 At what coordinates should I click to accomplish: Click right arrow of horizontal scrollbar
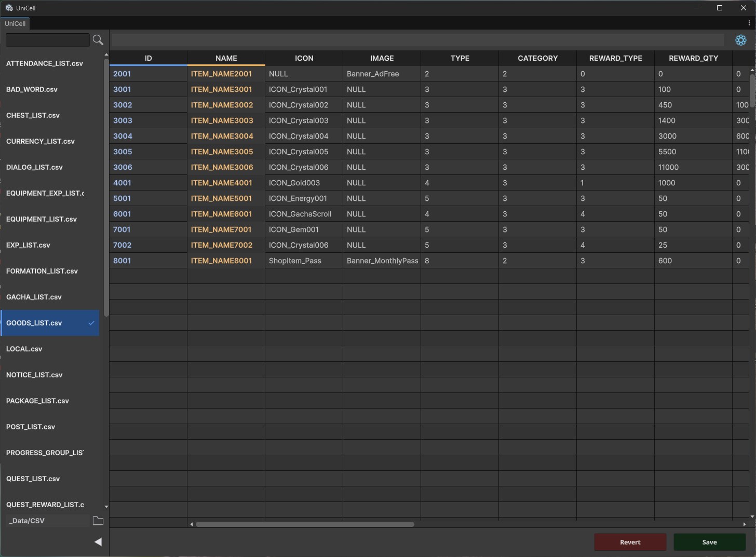point(744,524)
